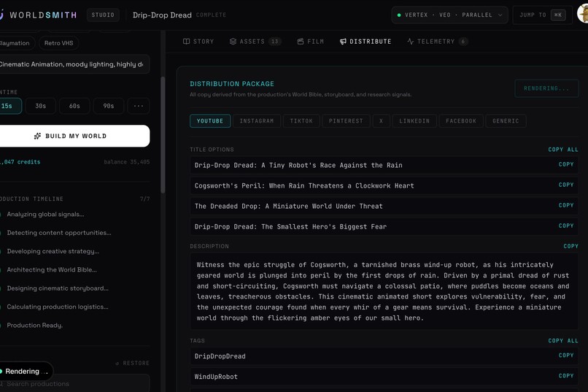Viewport: 588px width, 392px height.
Task: Copy all tags
Action: 563,341
